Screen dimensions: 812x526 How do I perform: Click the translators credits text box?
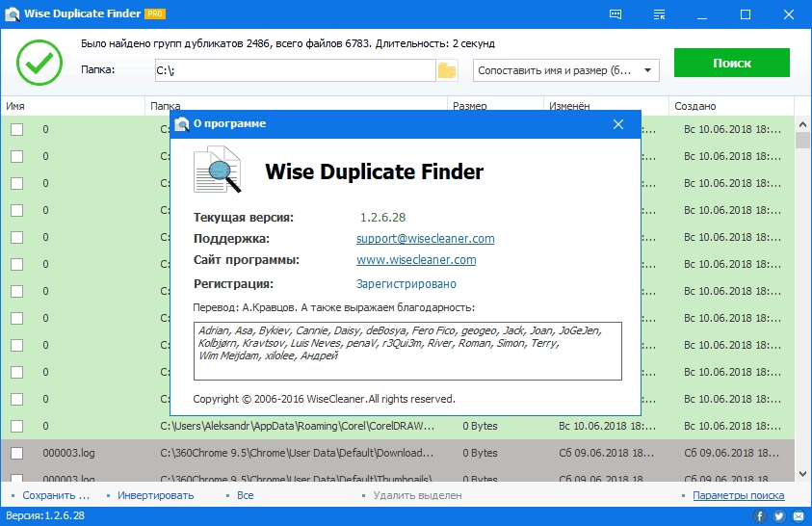pyautogui.click(x=407, y=351)
